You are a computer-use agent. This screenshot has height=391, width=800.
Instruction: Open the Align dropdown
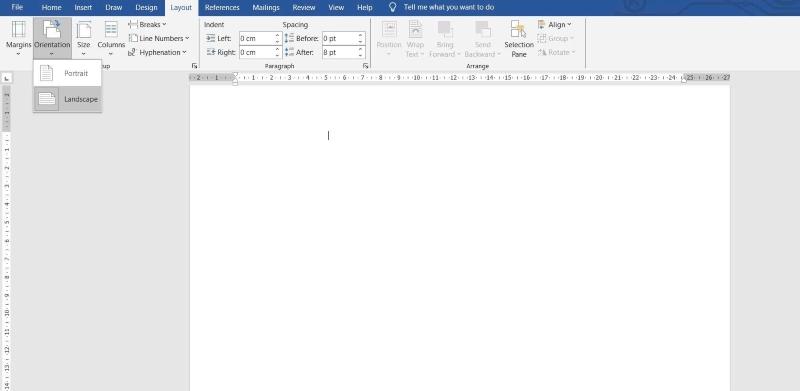point(555,25)
